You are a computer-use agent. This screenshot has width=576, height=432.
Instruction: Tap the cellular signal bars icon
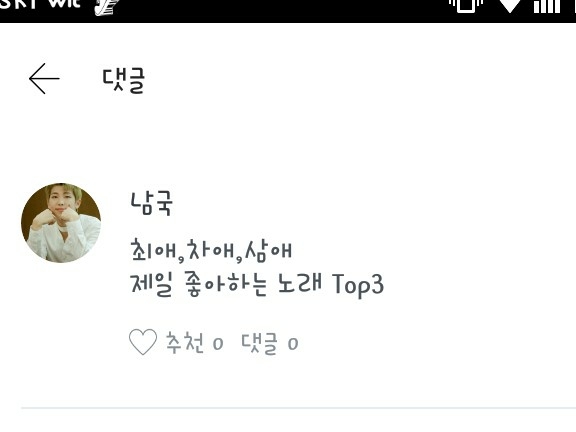tap(547, 6)
